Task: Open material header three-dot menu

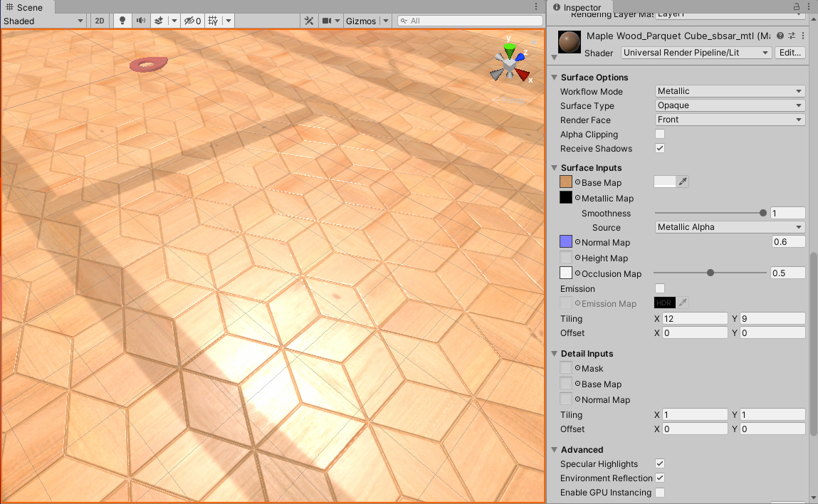Action: [803, 36]
